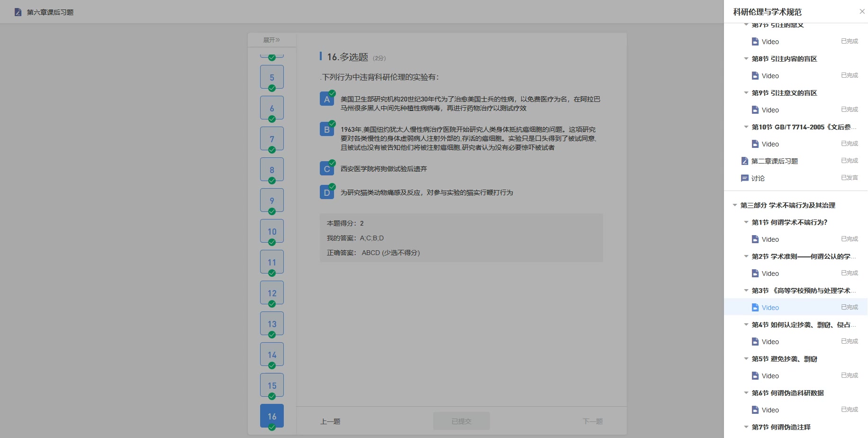Click the 科研伦理与学术规范 panel title
The width and height of the screenshot is (868, 438).
coord(768,12)
